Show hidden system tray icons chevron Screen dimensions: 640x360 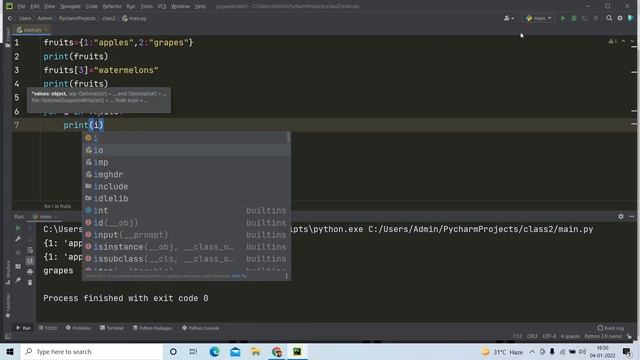coord(532,351)
